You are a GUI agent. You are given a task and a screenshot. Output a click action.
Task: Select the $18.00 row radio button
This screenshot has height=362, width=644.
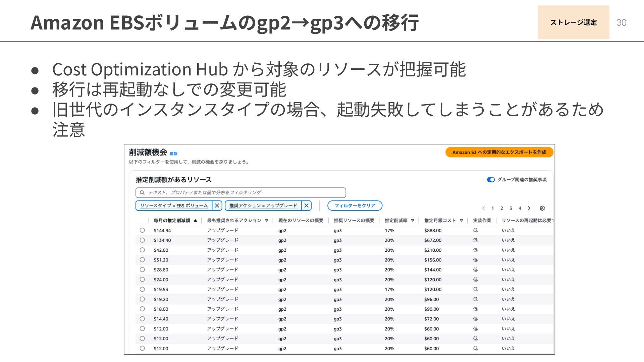pyautogui.click(x=142, y=309)
